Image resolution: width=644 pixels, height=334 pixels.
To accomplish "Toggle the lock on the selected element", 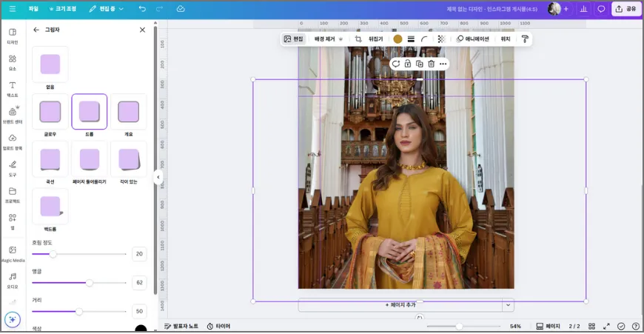I will (x=407, y=64).
